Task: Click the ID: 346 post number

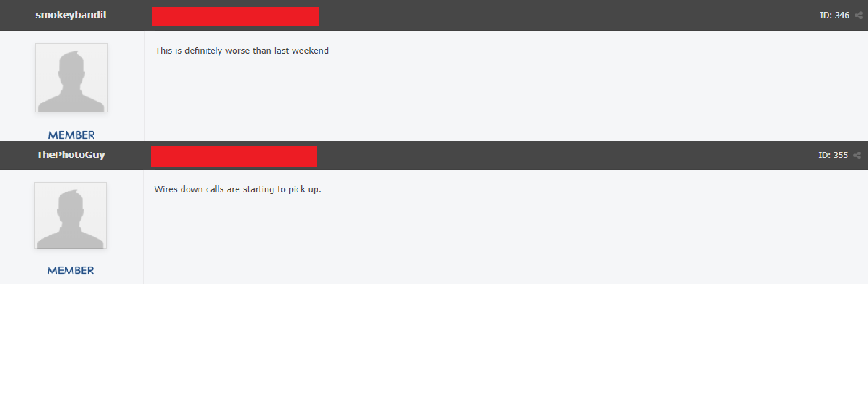Action: click(x=834, y=16)
